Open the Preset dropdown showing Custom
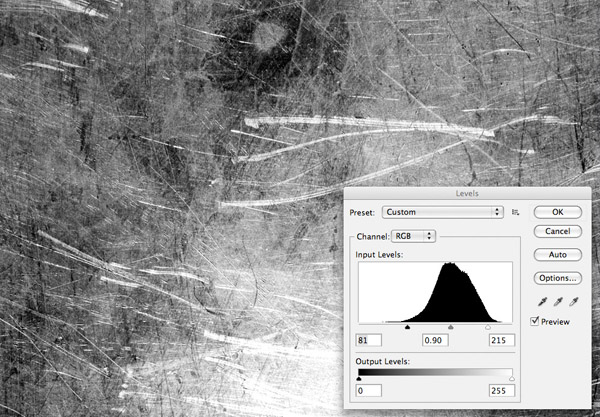The width and height of the screenshot is (600, 417). pos(442,212)
